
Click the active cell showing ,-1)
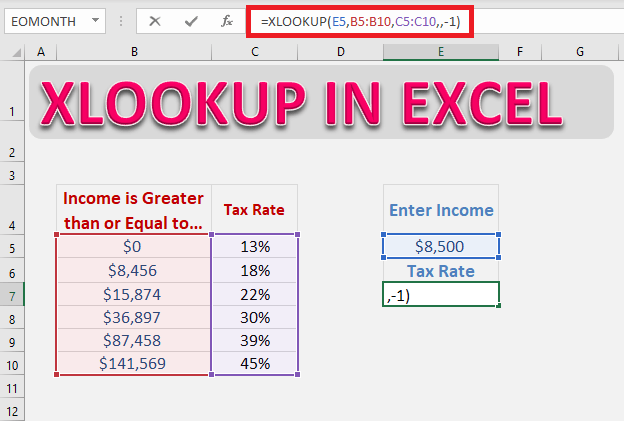(x=441, y=294)
